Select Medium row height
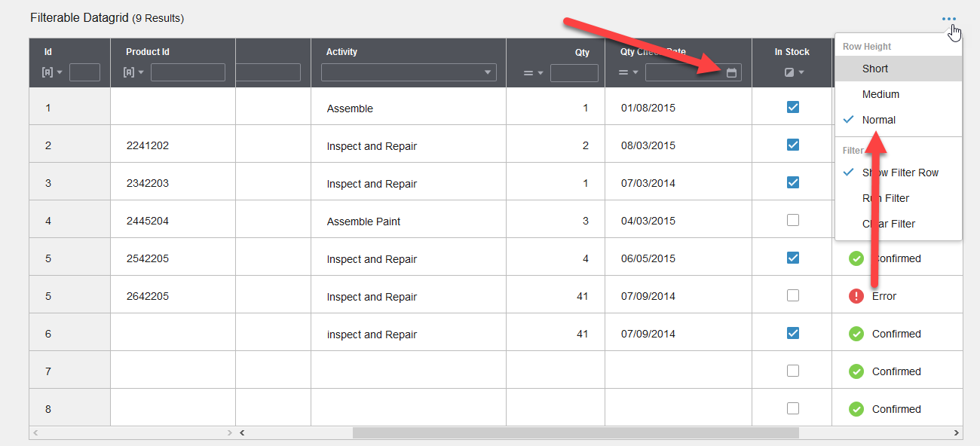 (899, 94)
